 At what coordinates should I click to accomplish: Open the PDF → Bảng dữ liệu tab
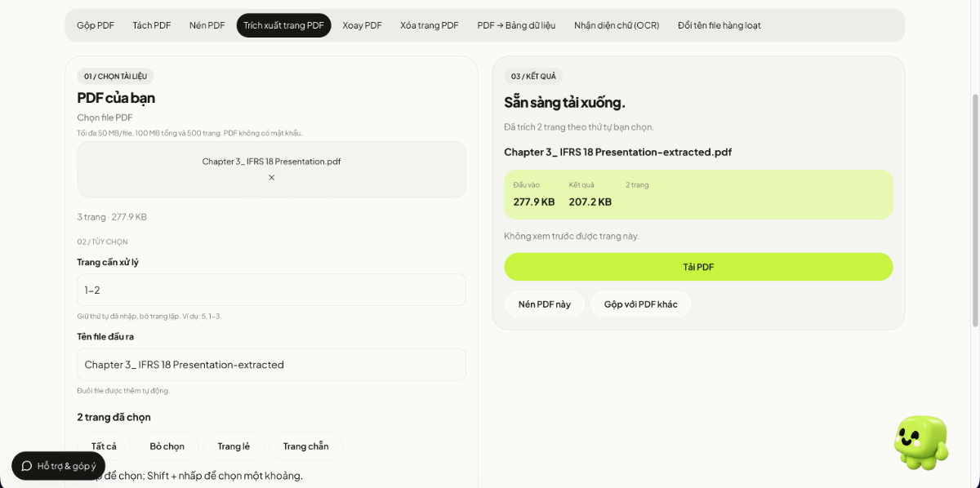516,25
